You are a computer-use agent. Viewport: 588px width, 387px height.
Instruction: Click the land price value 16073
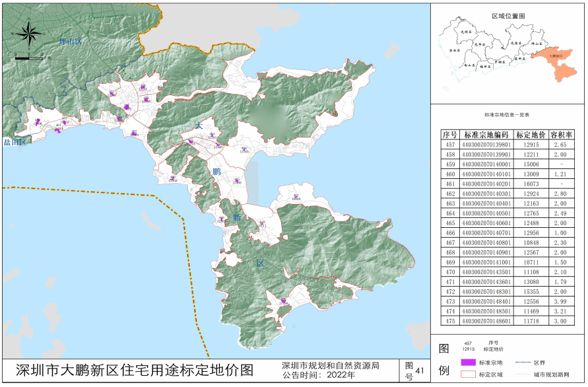click(x=531, y=184)
